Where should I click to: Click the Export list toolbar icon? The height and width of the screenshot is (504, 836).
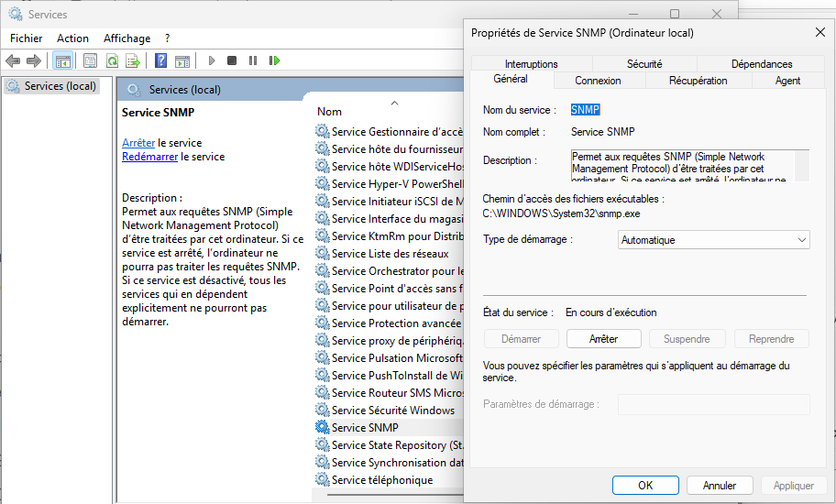[133, 60]
